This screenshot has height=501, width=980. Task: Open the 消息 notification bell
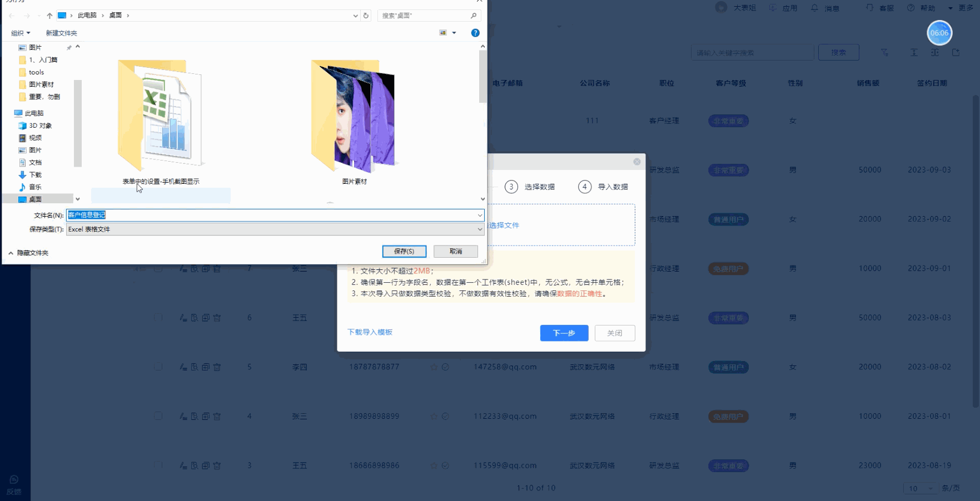824,8
